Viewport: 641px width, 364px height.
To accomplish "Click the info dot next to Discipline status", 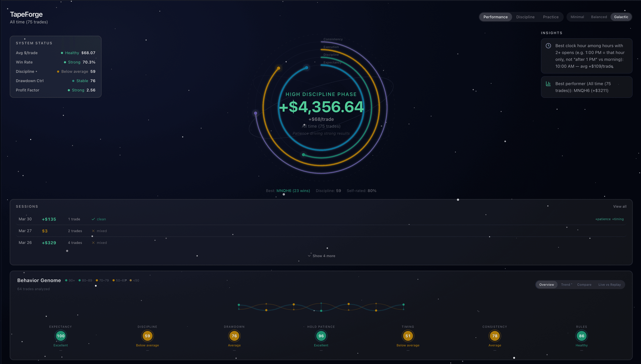I will (36, 72).
